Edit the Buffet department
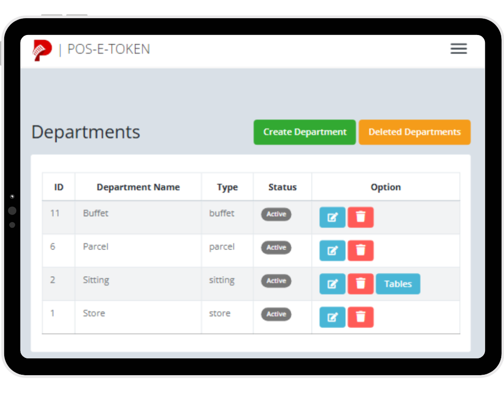The image size is (504, 420). [x=332, y=217]
